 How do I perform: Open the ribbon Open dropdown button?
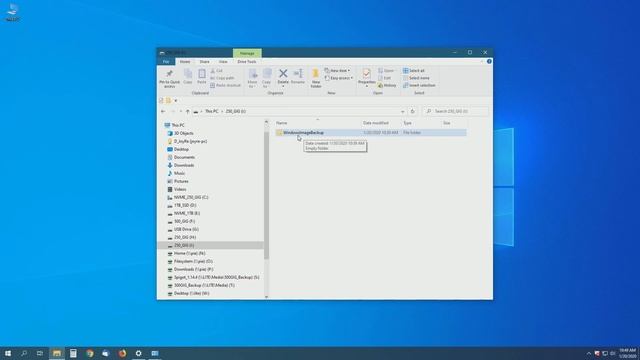click(386, 71)
